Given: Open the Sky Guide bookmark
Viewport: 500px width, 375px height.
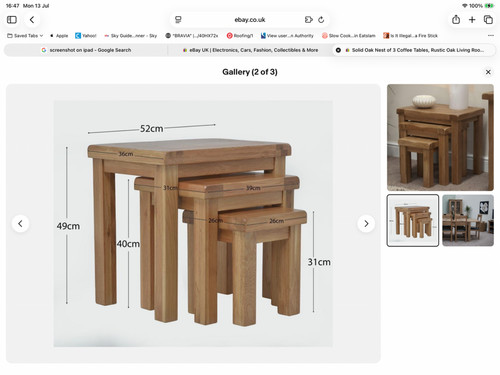Looking at the screenshot, I should (x=131, y=36).
